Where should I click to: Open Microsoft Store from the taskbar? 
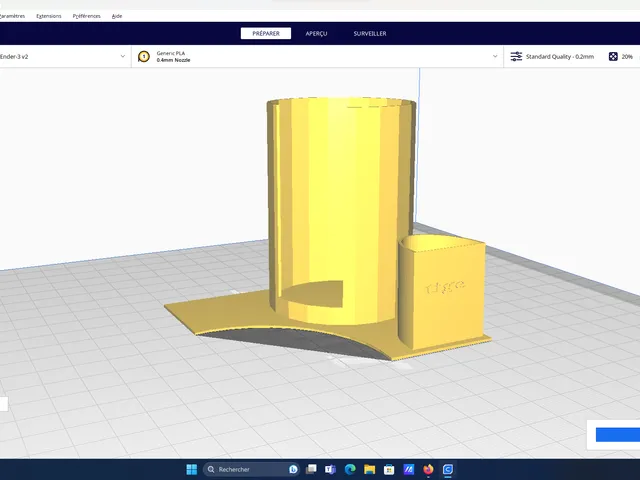click(389, 469)
